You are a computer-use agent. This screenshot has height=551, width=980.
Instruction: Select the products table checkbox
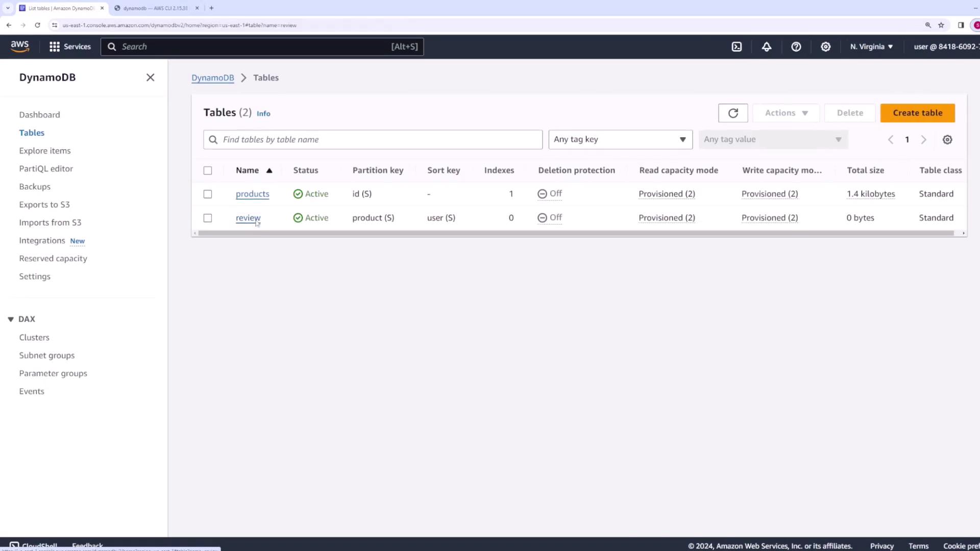208,194
